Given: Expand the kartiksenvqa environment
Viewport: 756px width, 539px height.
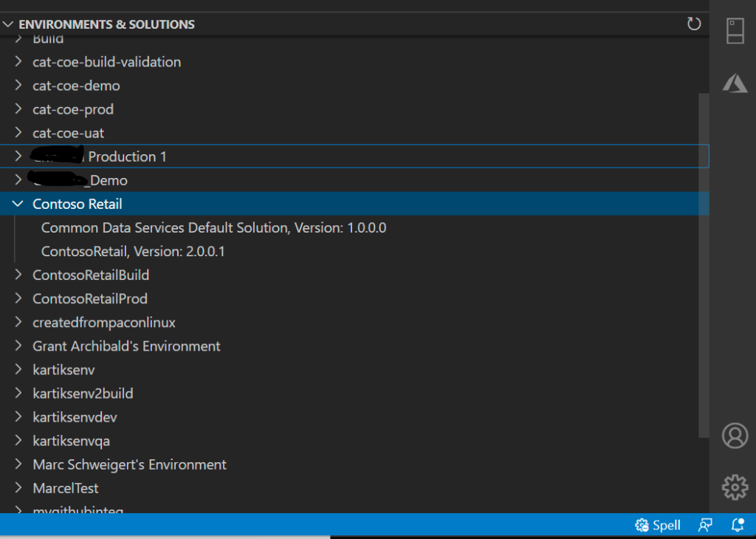Looking at the screenshot, I should (x=18, y=441).
